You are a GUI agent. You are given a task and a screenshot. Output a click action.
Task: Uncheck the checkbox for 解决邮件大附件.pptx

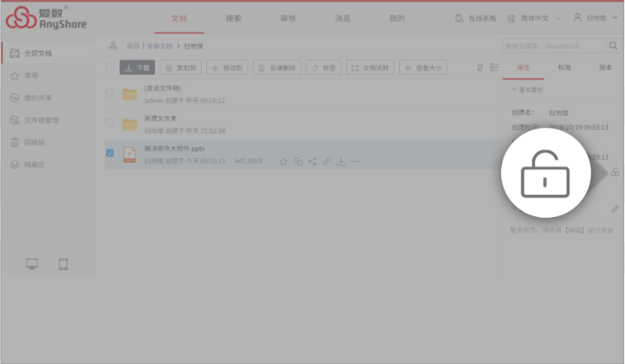point(109,154)
